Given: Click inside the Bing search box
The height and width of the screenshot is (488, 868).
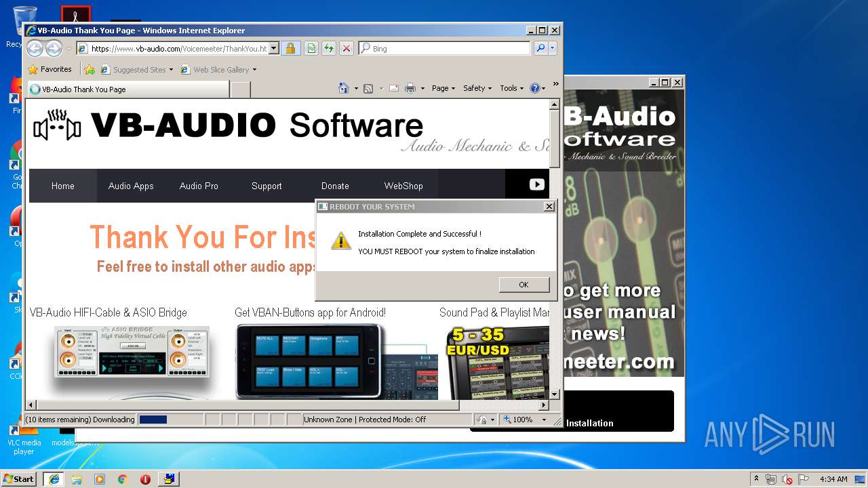Looking at the screenshot, I should point(444,48).
